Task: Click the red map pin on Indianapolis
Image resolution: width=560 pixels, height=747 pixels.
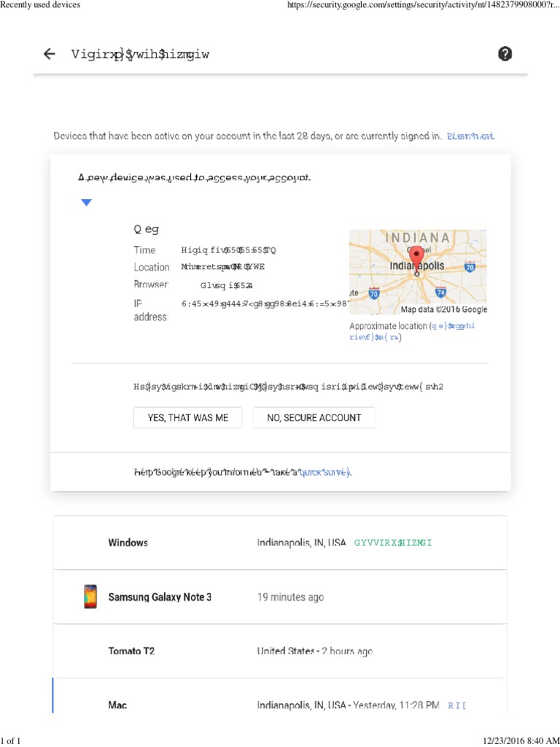Action: click(416, 258)
